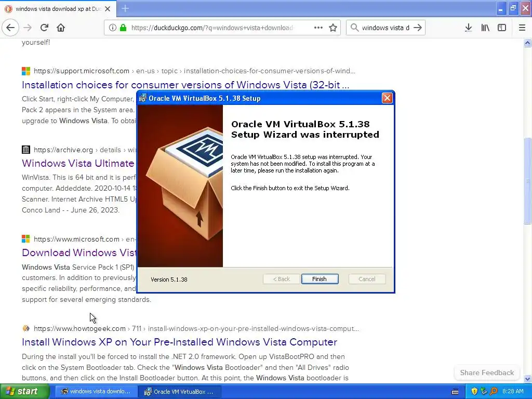Click Finish in the Setup Wizard
Image resolution: width=532 pixels, height=399 pixels.
(320, 279)
